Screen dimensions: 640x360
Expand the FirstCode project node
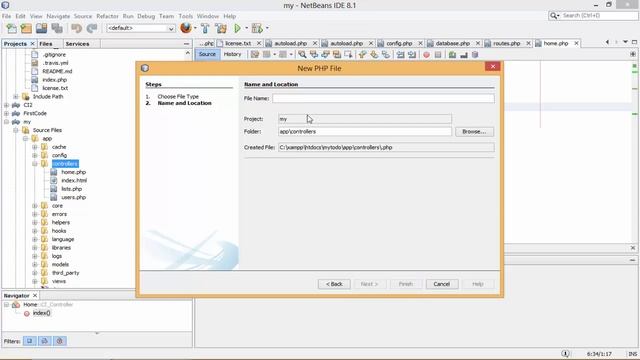tap(7, 113)
